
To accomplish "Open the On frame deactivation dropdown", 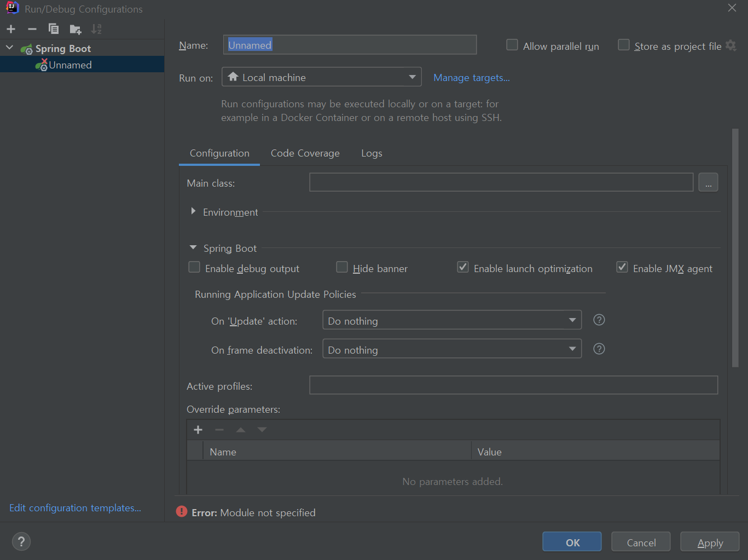I will point(452,349).
